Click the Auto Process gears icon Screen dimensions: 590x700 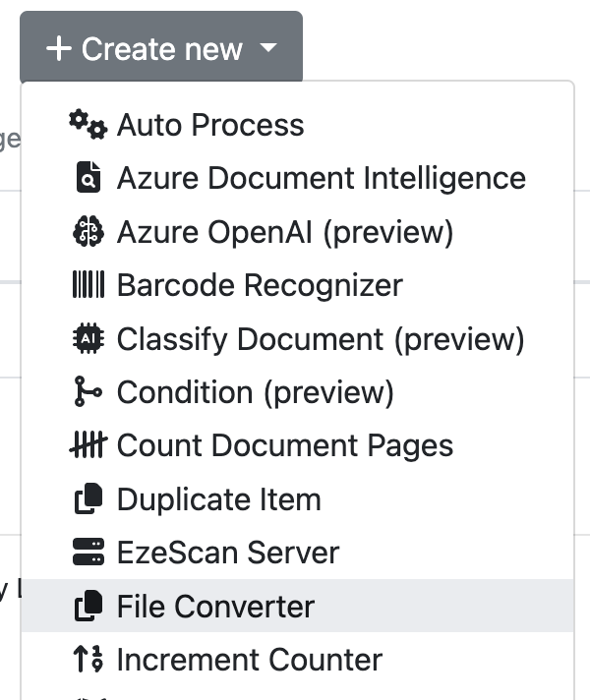[x=88, y=125]
